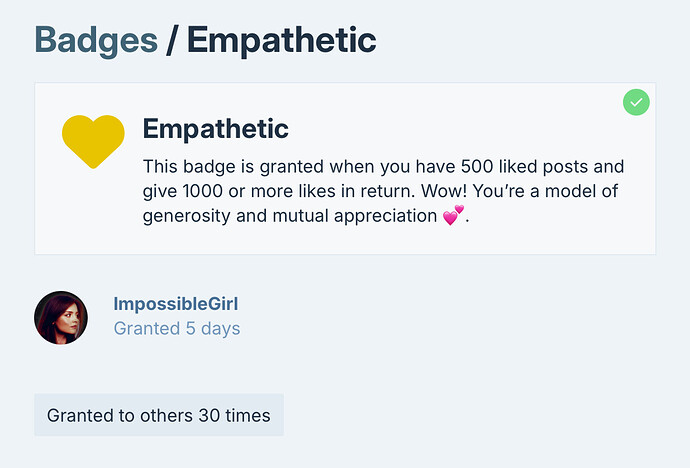This screenshot has height=468, width=690.
Task: Click the Empathetic page heading
Action: coord(282,40)
